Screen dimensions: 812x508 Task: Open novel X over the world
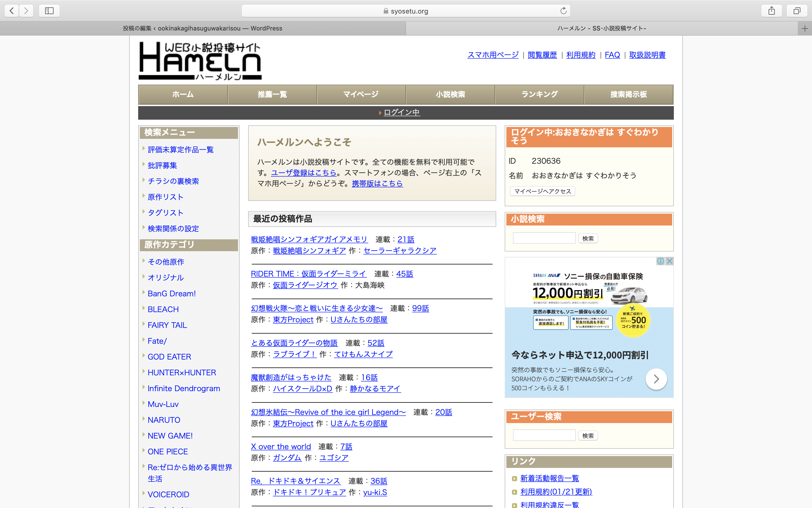281,447
